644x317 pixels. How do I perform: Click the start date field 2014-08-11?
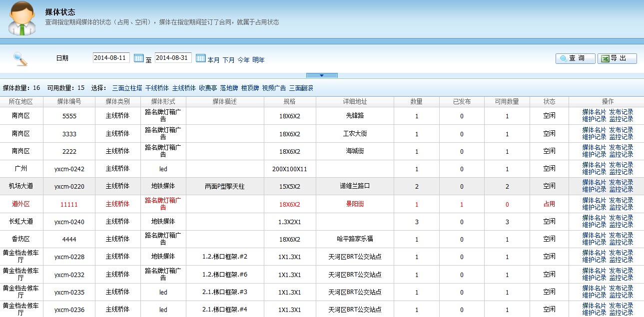(111, 58)
